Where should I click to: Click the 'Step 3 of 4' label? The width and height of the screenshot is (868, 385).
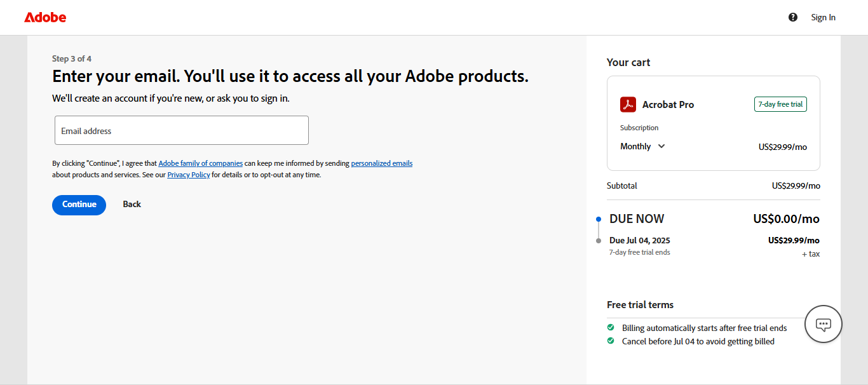[72, 58]
